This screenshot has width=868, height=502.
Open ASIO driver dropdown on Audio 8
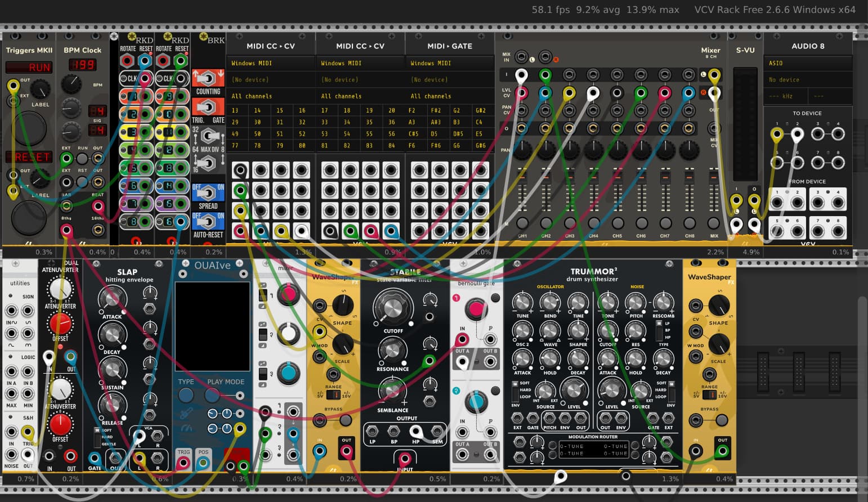(807, 63)
